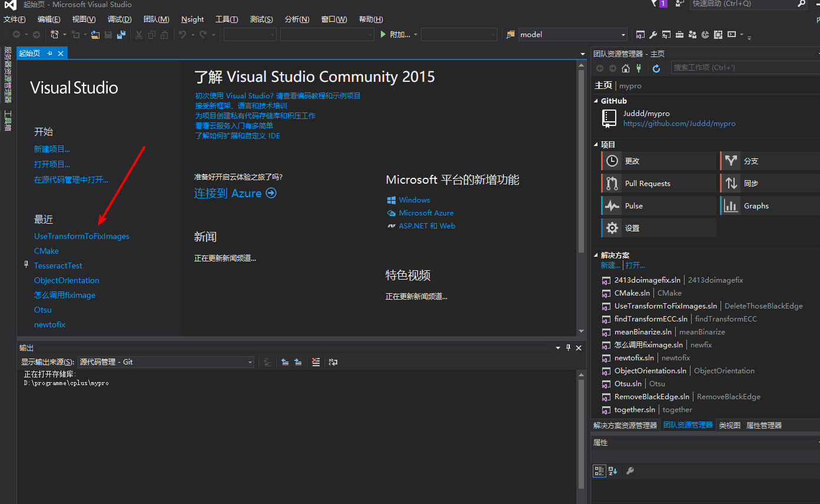This screenshot has height=504, width=820.
Task: Switch to 属性管理器 tab
Action: pyautogui.click(x=764, y=425)
